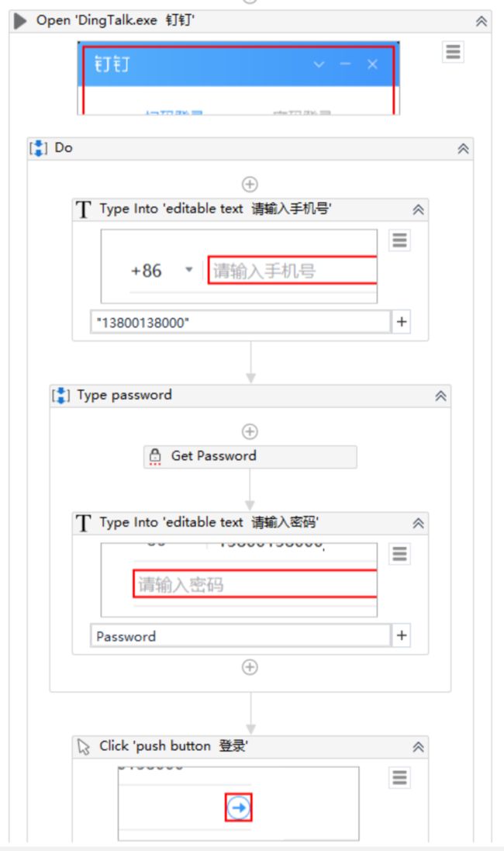This screenshot has width=504, height=851.
Task: Click plus button beside Password variable field
Action: click(402, 635)
